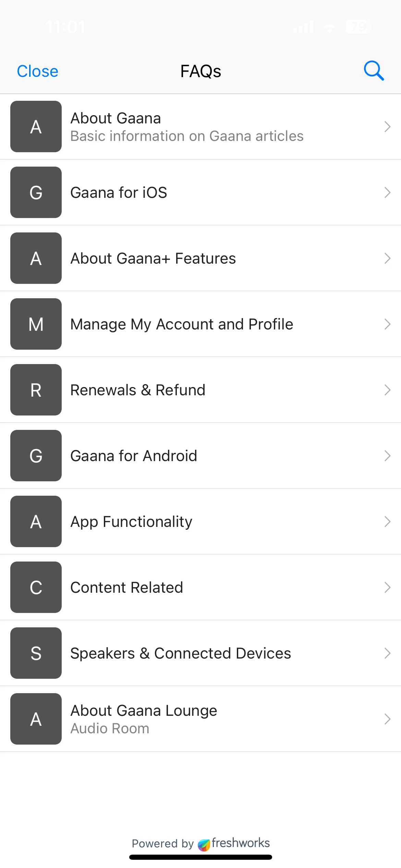Expand the Gaana for Android chevron
Viewport: 401px width, 868px height.
[387, 456]
